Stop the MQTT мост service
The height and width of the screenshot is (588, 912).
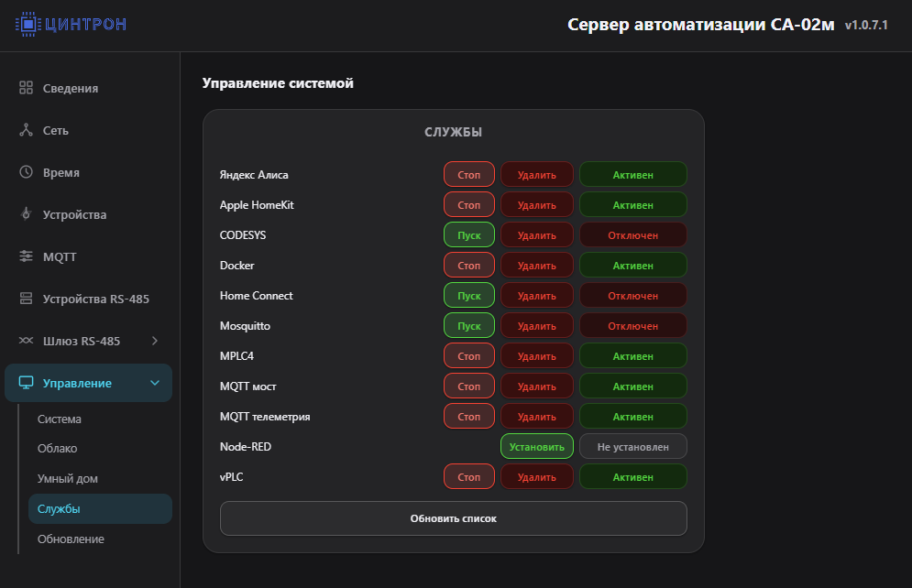click(x=468, y=386)
